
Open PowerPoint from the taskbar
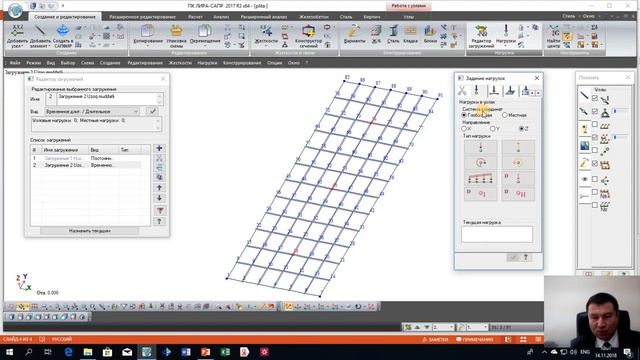tap(205, 352)
